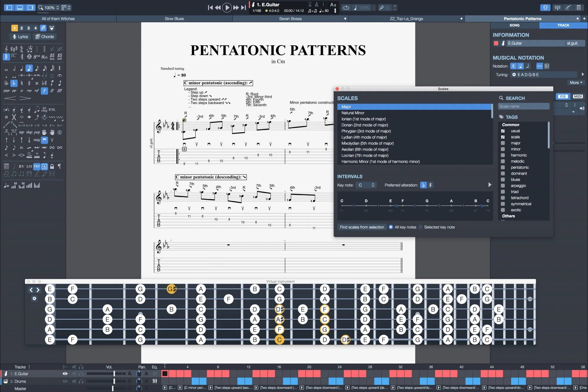This screenshot has height=392, width=588.
Task: Open the Slow Blues document tab
Action: pyautogui.click(x=174, y=19)
